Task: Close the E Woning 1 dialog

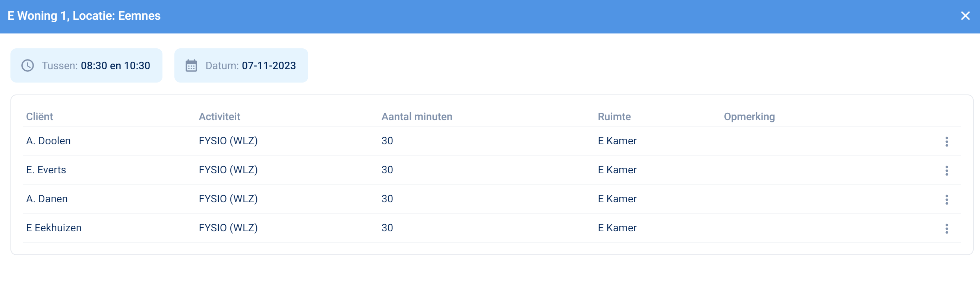Action: (965, 16)
